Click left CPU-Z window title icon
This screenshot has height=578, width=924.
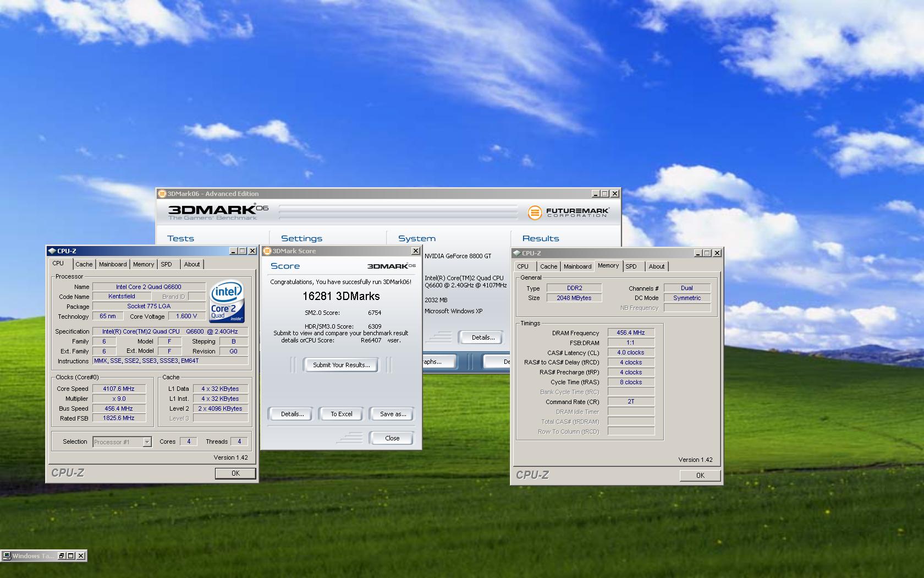[x=52, y=251]
